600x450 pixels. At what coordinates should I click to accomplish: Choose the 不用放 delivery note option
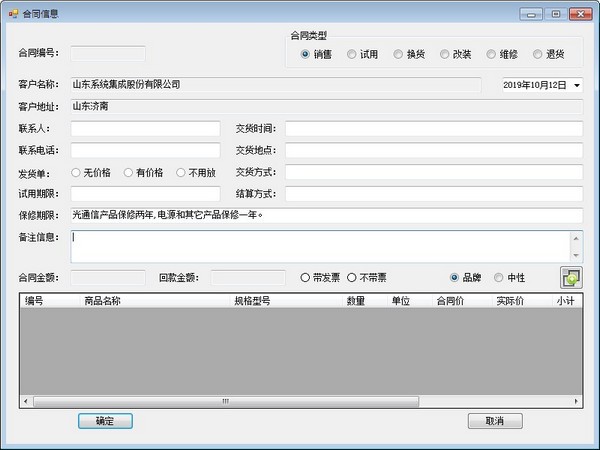[x=196, y=173]
